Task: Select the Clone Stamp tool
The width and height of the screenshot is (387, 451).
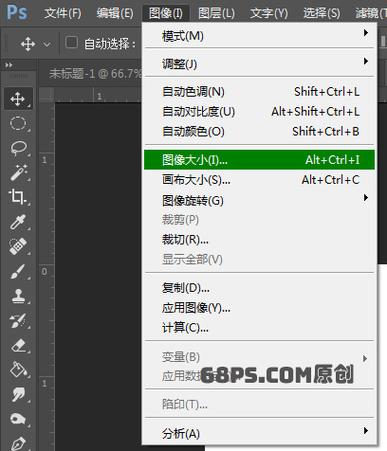Action: [18, 296]
